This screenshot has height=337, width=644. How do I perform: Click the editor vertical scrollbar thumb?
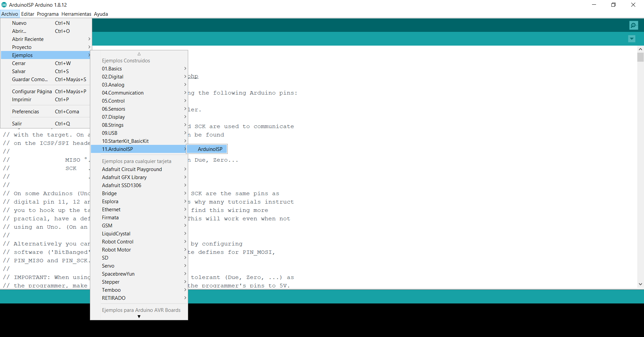coord(640,57)
